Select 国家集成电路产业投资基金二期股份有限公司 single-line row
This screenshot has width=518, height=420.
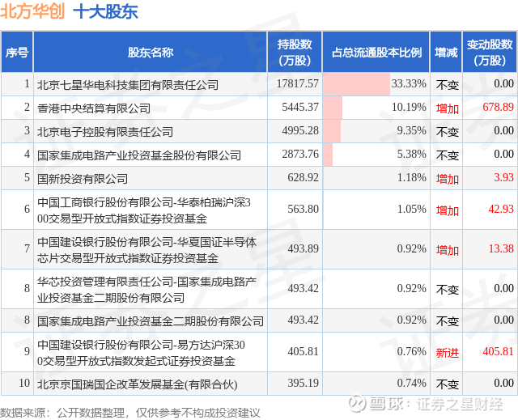point(151,321)
